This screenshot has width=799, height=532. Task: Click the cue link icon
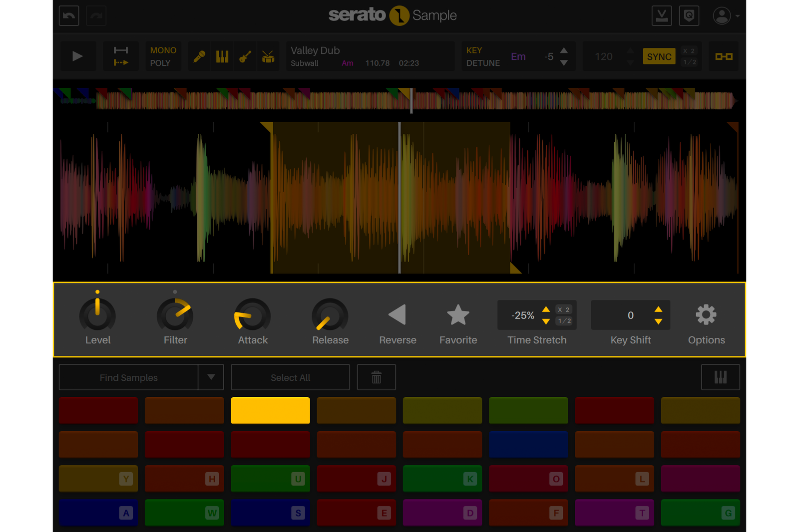[x=723, y=56]
